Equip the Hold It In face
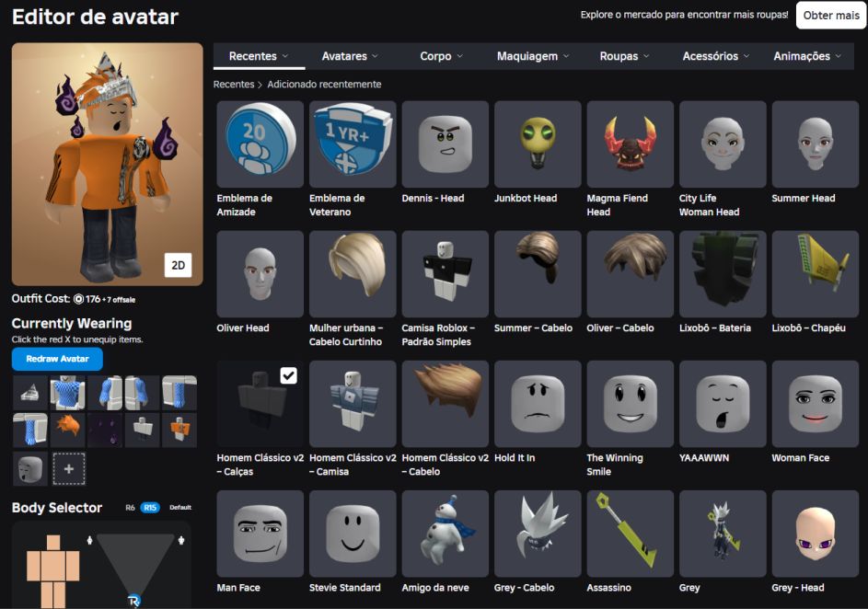Viewport: 868px width, 609px height. click(x=537, y=404)
